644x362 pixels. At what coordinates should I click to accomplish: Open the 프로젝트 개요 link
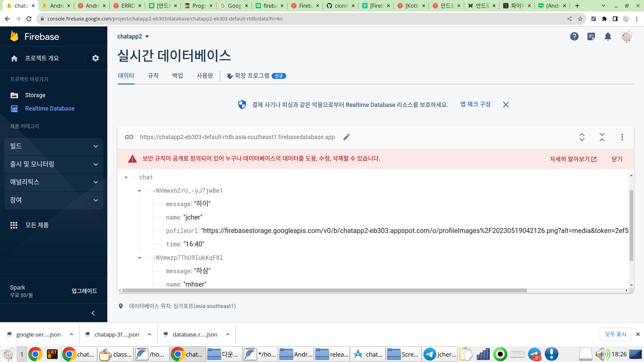point(42,58)
